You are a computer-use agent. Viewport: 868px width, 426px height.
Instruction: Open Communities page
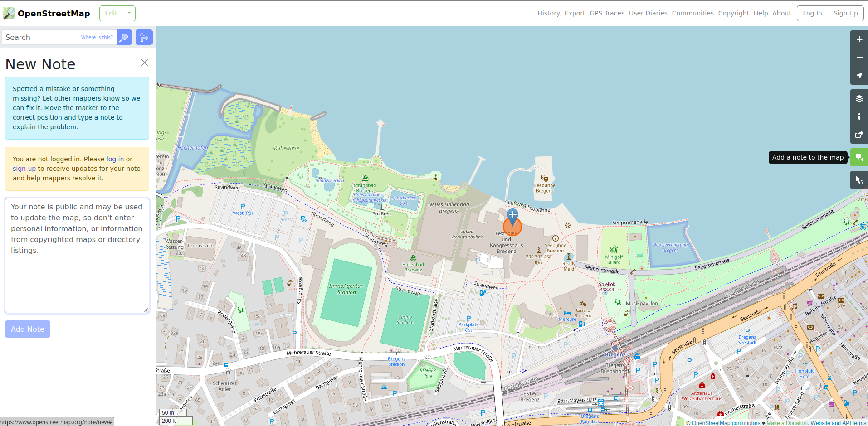[x=692, y=13]
